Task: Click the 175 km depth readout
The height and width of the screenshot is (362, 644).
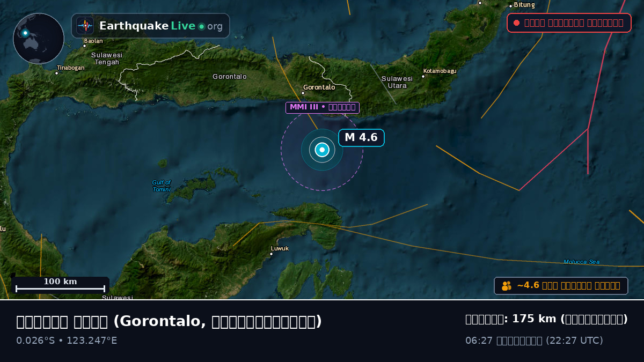Action: (546, 319)
